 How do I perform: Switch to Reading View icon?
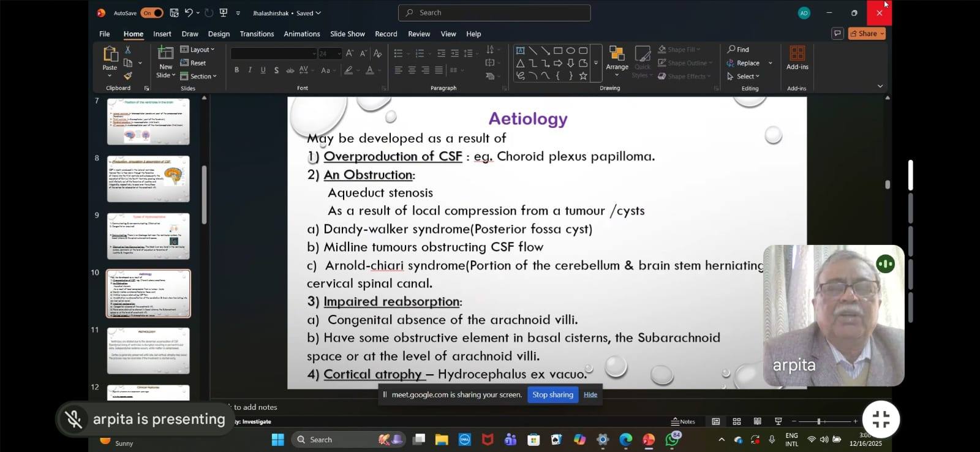pos(758,421)
